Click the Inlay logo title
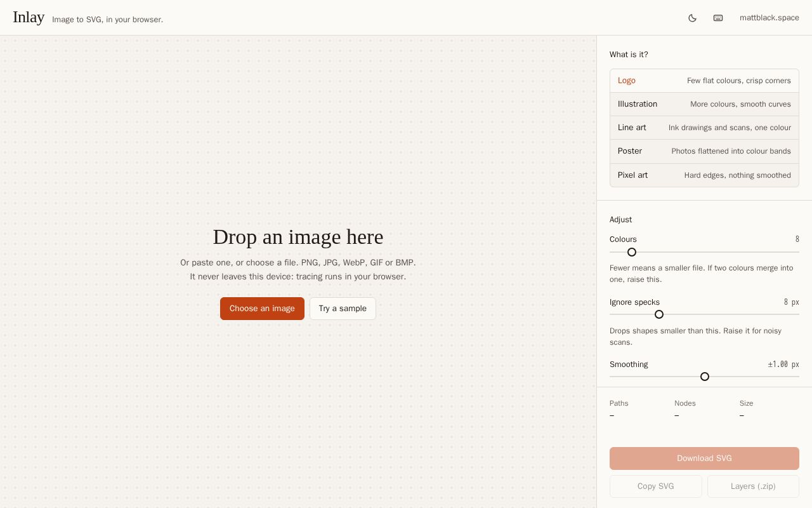This screenshot has width=812, height=508. (29, 17)
